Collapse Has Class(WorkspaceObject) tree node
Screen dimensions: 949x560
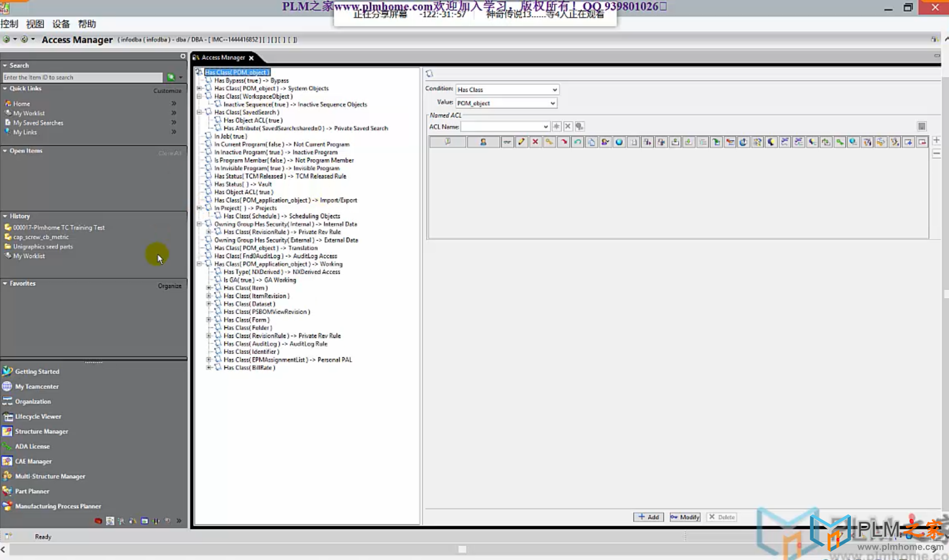(x=200, y=96)
